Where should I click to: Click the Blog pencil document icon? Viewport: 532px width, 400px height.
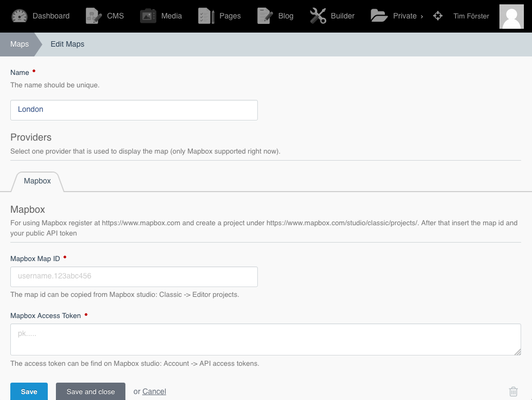pos(265,16)
